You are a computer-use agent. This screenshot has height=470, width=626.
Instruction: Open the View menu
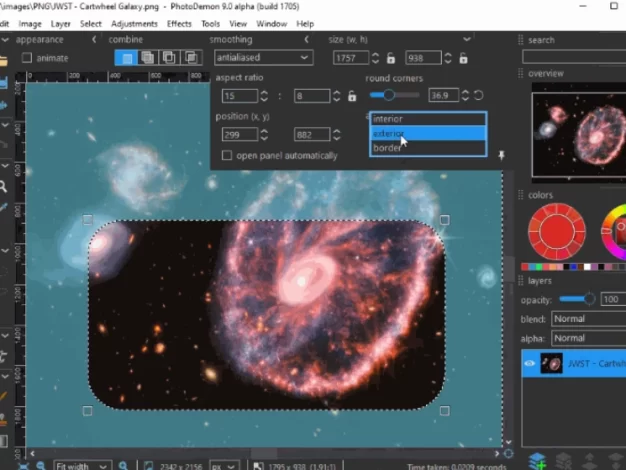pos(238,24)
